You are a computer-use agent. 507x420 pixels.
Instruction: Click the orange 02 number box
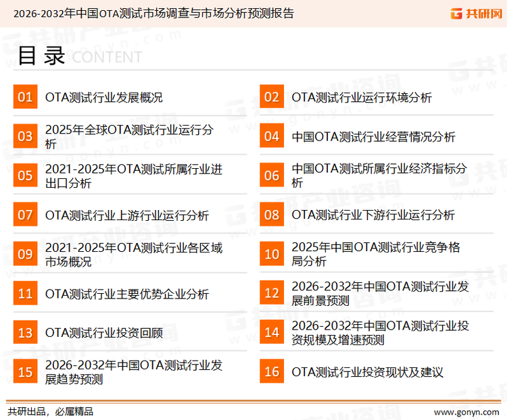272,97
